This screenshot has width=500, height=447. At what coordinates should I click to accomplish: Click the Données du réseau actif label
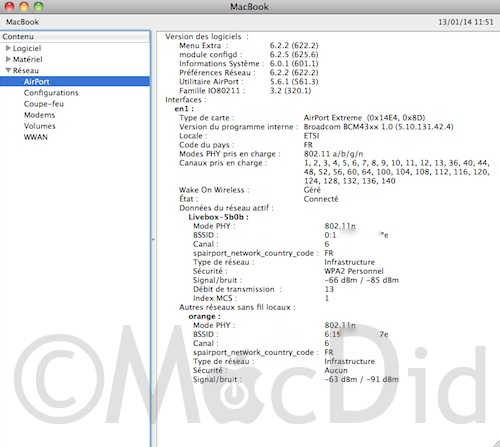click(226, 208)
